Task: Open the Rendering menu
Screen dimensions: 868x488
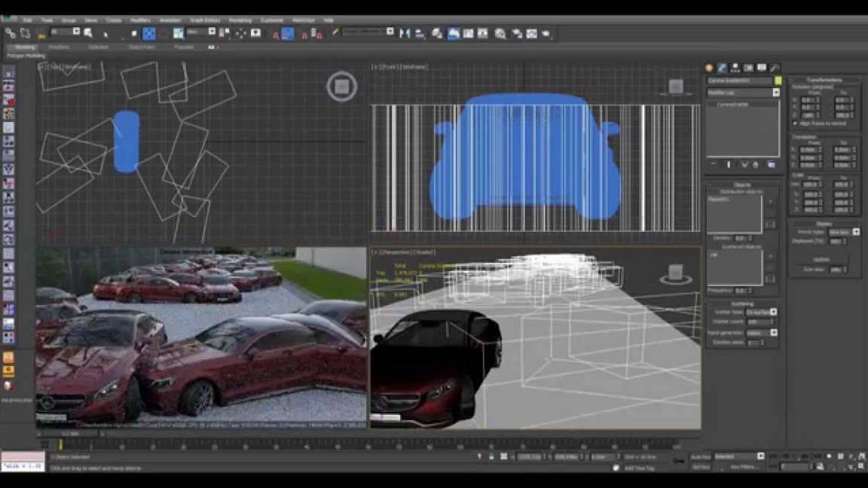Action: pyautogui.click(x=240, y=20)
